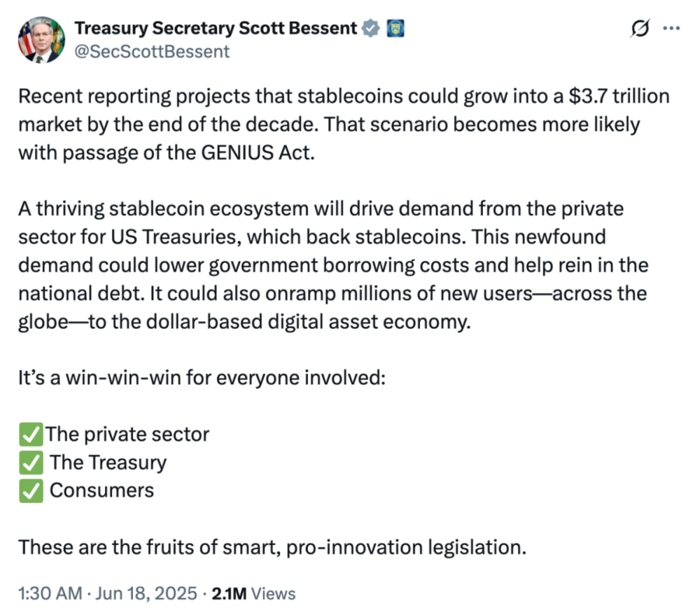Screen dimensions: 700x615
Task: Open Scott Bessent's profile picture
Action: pos(41,41)
